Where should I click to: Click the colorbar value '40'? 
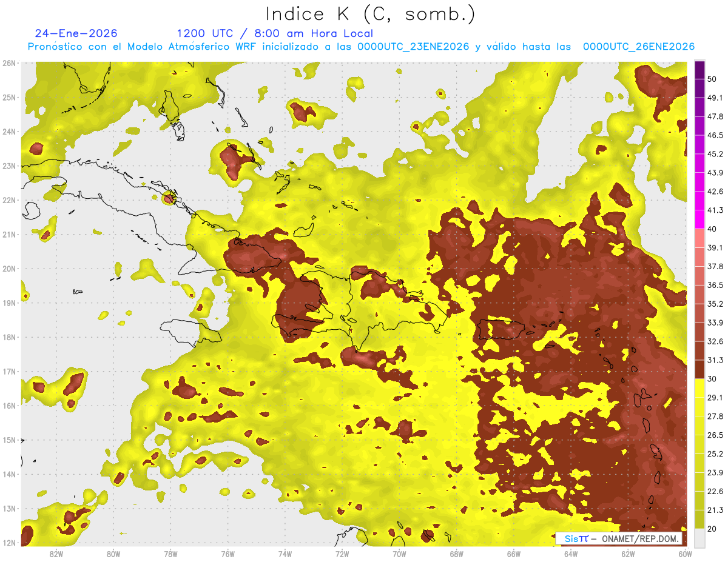point(712,229)
